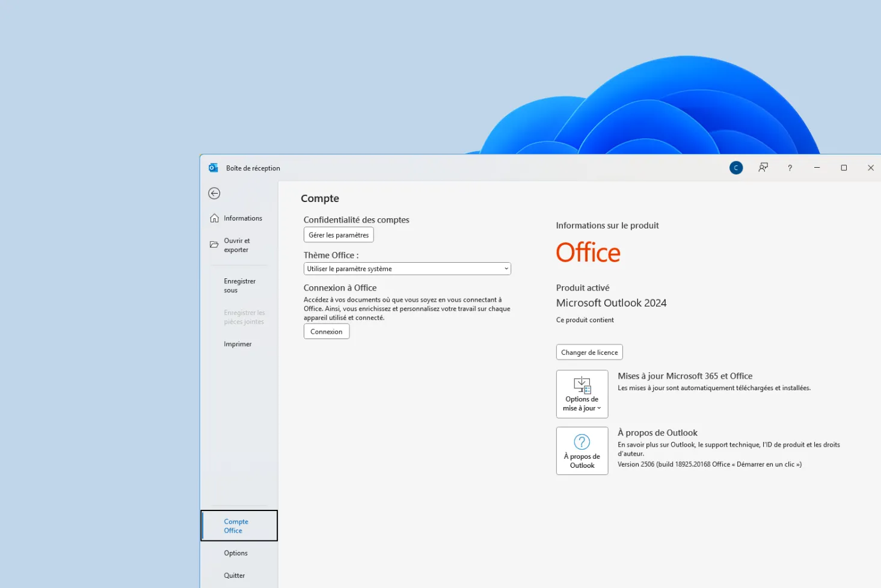Screen dimensions: 881x588
Task: Open help with the question mark icon
Action: coord(790,168)
